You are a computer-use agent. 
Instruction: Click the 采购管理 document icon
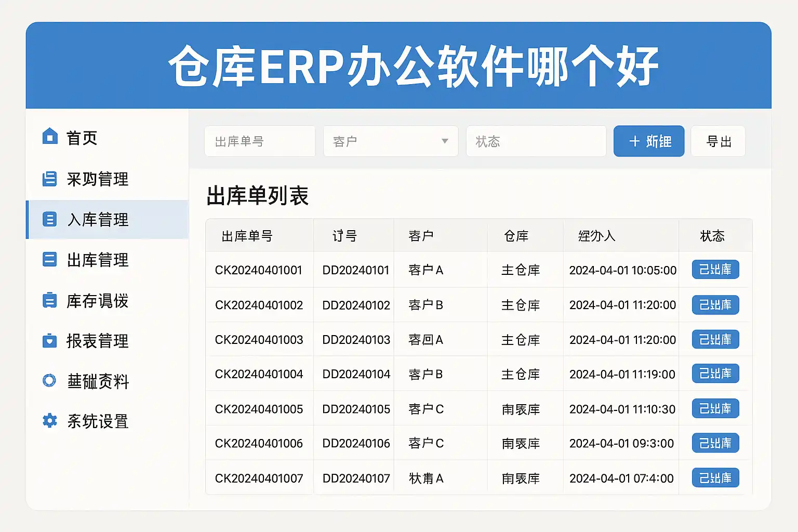pos(49,179)
